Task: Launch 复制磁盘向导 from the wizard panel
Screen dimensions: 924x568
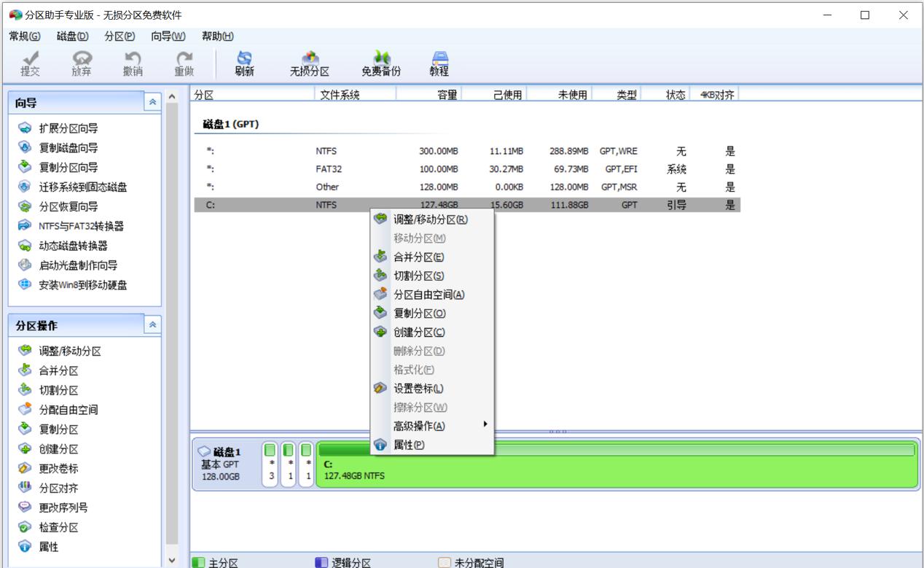Action: [x=58, y=148]
